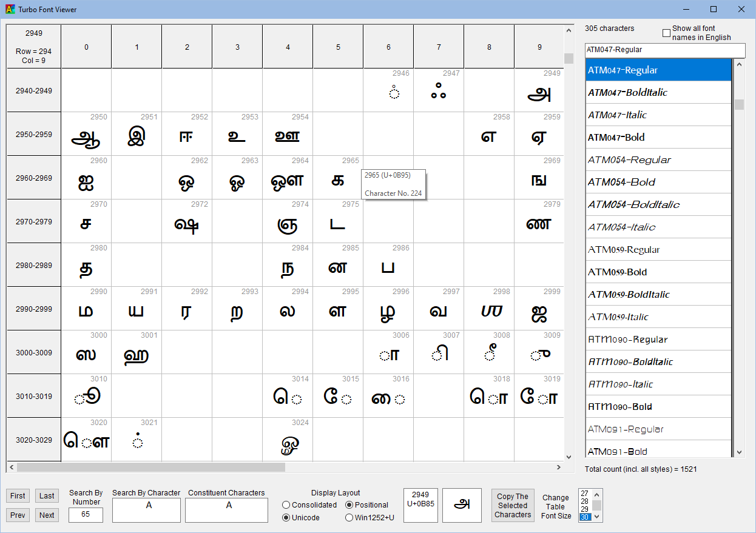
Task: Click the Turbo Font Viewer app icon
Action: [10, 9]
